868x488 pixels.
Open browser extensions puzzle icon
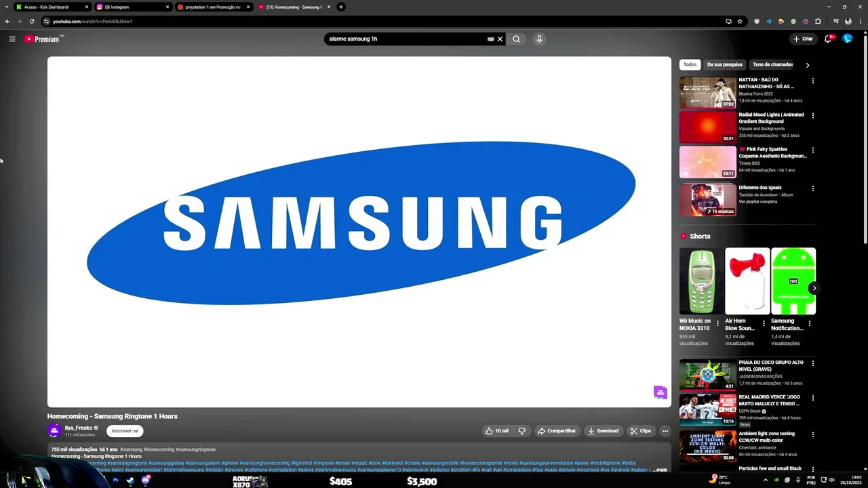tap(818, 21)
